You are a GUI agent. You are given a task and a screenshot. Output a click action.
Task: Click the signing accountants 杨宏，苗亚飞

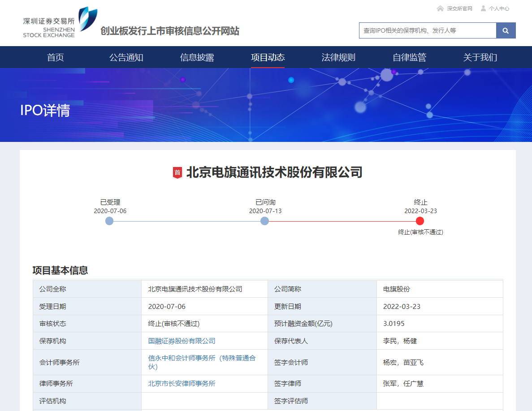coord(403,363)
